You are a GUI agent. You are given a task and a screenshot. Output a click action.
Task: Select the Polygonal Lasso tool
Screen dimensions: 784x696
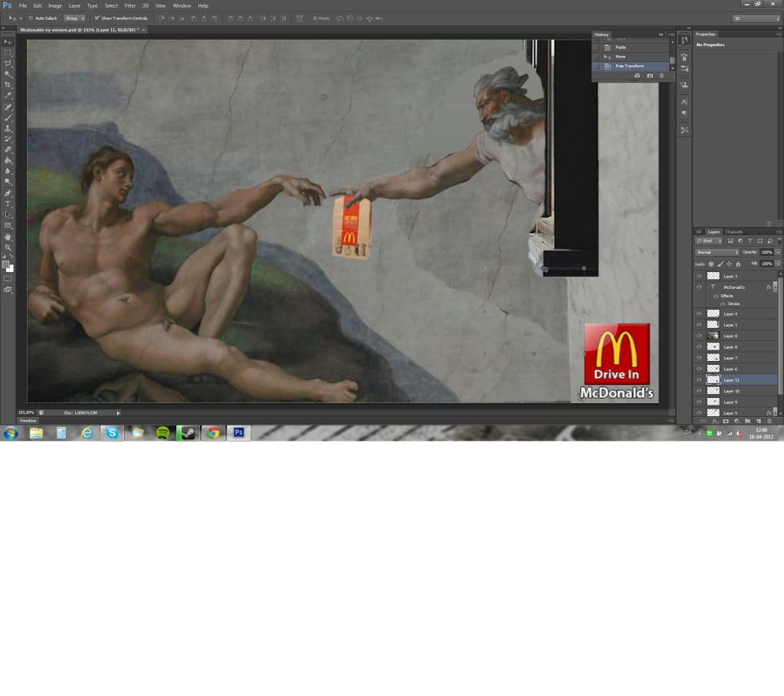[x=8, y=64]
